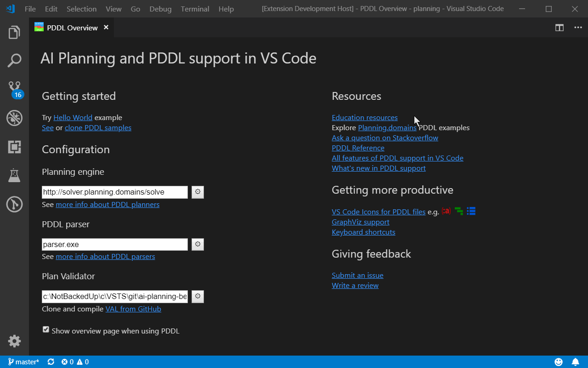The image size is (588, 368).
Task: Open more info about PDDL parsers
Action: coord(105,256)
